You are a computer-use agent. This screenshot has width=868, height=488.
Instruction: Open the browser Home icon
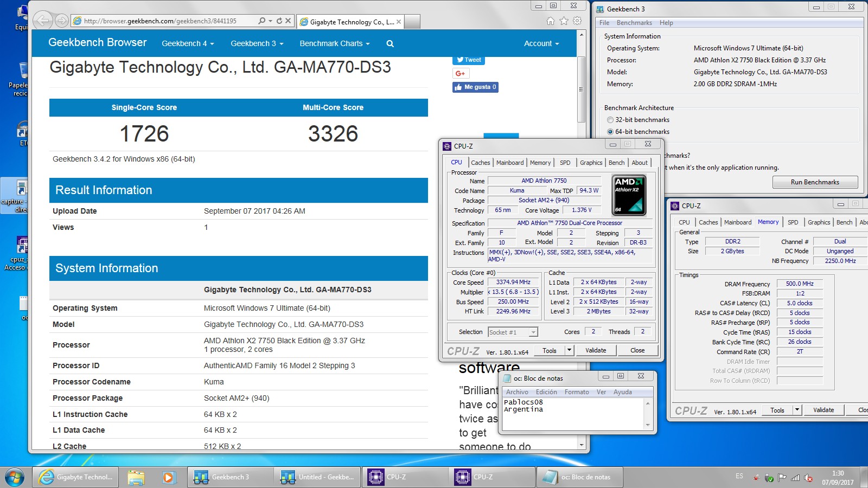551,21
